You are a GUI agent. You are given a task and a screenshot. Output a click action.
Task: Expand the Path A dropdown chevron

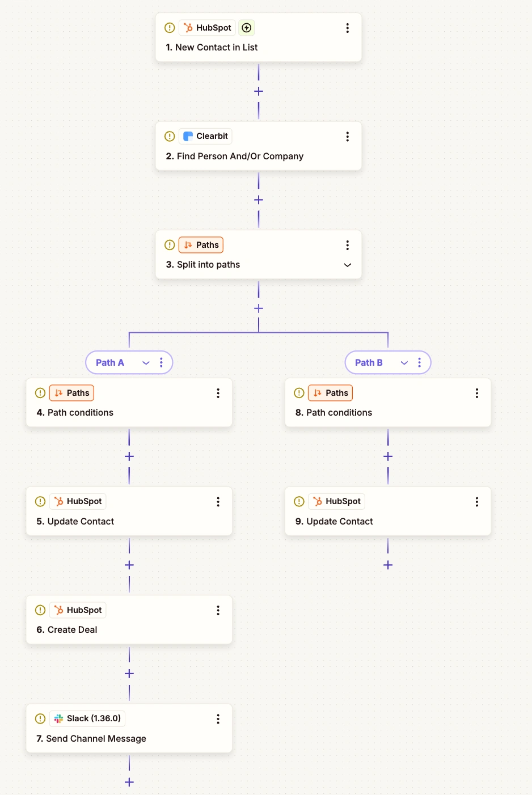point(146,363)
